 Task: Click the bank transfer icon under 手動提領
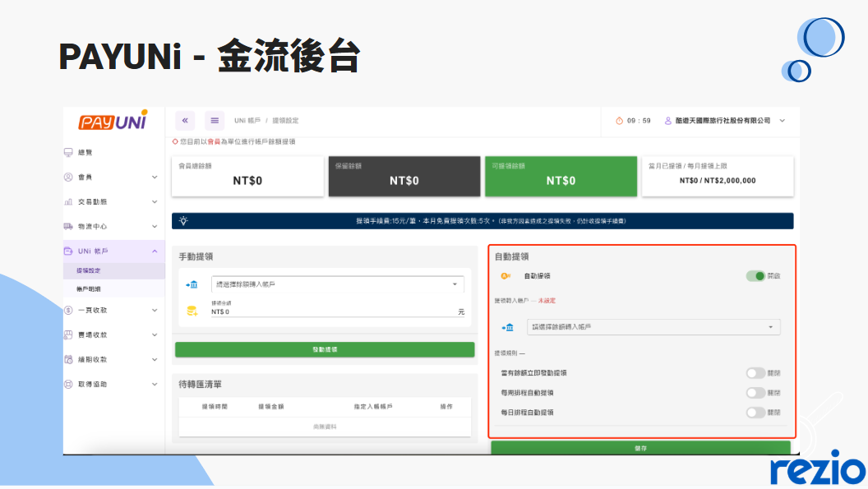(x=192, y=284)
